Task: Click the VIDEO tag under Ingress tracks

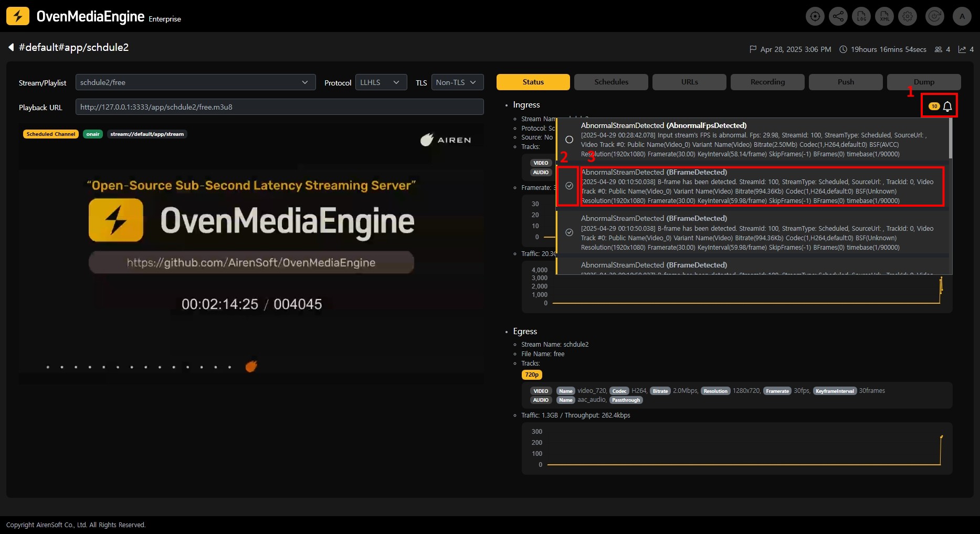Action: tap(541, 163)
